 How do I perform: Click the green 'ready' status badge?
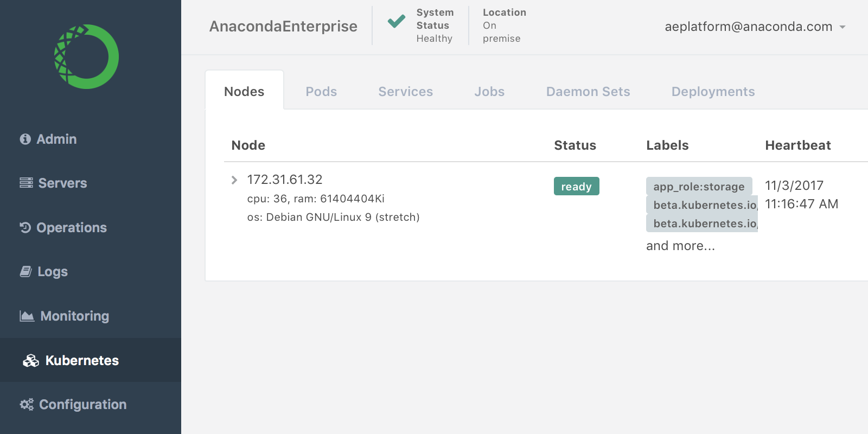(x=576, y=186)
